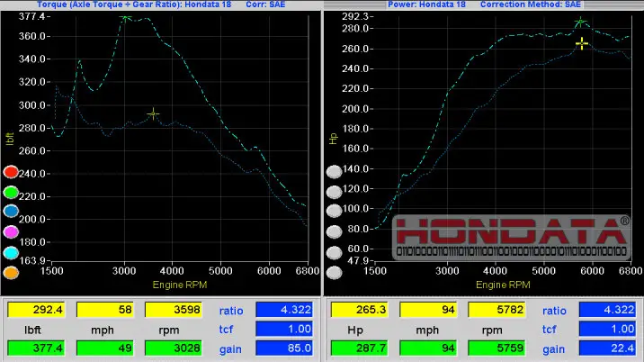The width and height of the screenshot is (644, 362).
Task: Click the torque panel tcf field 1.00
Action: (x=284, y=329)
